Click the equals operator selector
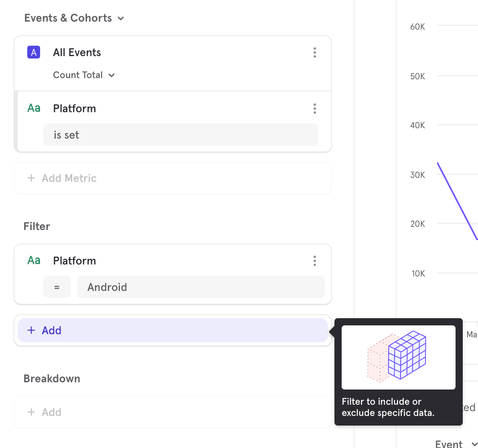The height and width of the screenshot is (448, 478). coord(57,287)
